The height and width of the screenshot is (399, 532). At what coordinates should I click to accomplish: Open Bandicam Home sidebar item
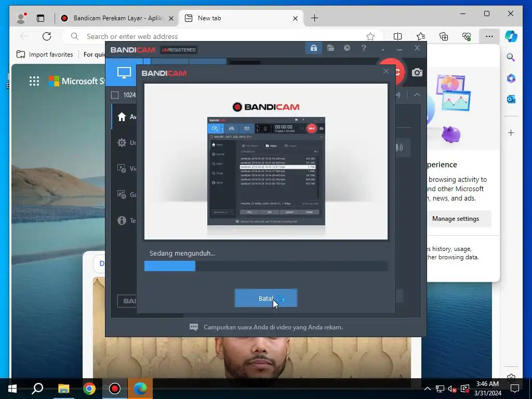[x=124, y=117]
